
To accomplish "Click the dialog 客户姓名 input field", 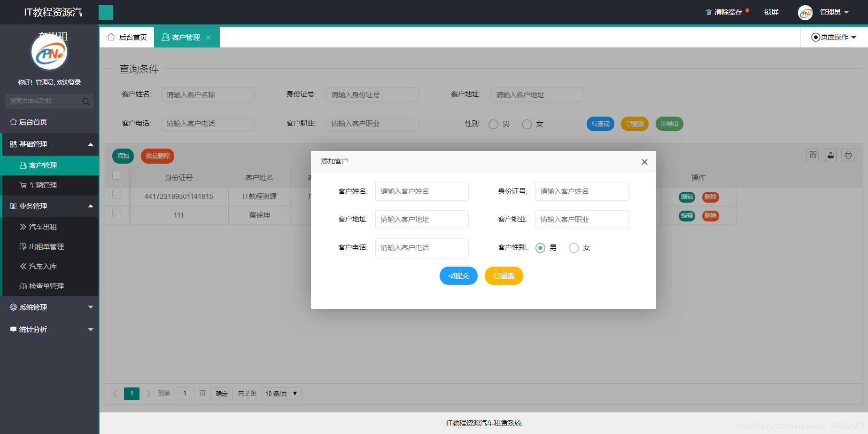I will click(x=422, y=191).
